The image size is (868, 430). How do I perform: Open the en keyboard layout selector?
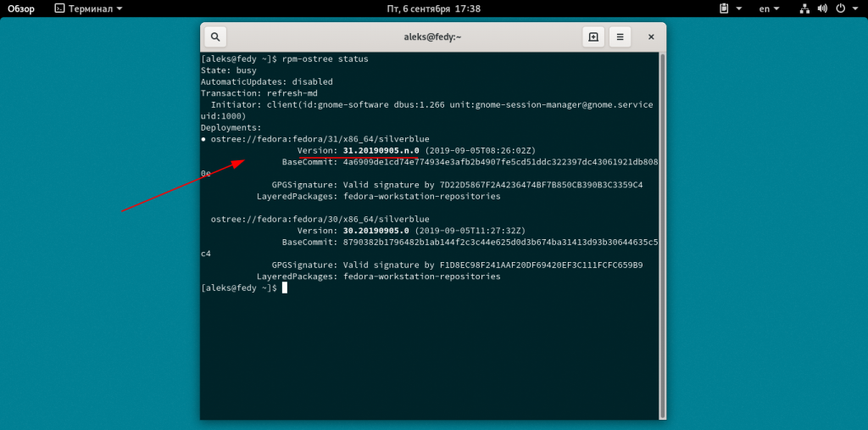click(768, 8)
